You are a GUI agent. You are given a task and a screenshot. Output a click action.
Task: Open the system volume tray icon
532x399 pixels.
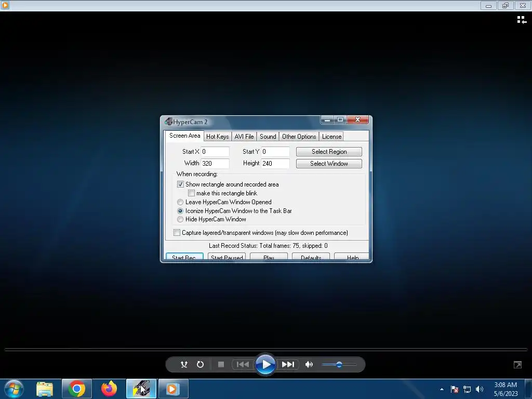480,390
